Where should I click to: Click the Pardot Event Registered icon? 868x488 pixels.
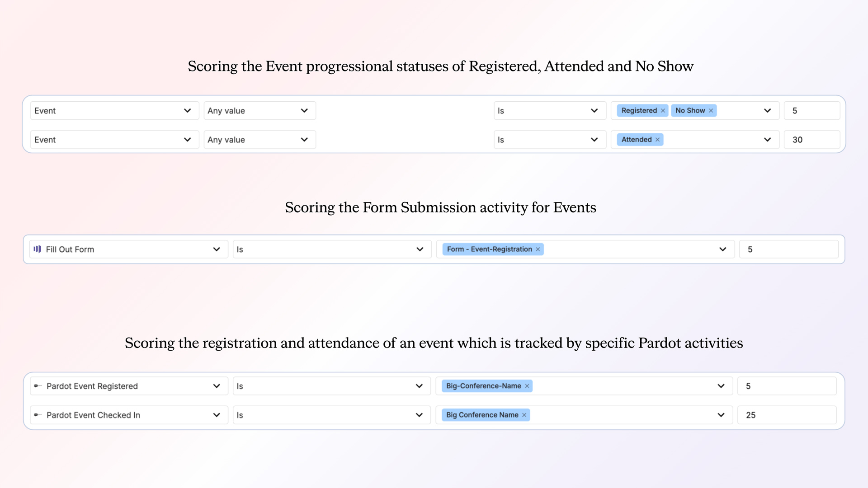pos(38,386)
